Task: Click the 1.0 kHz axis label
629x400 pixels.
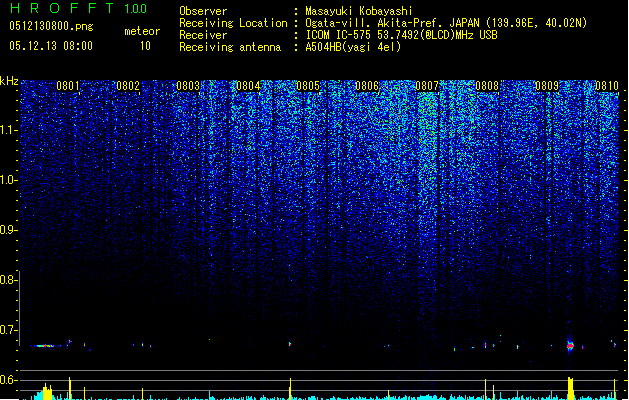Action: (8, 180)
